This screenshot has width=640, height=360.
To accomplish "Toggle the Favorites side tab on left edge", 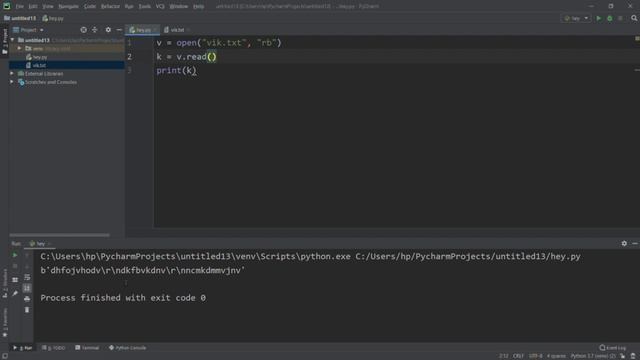I will (x=4, y=322).
